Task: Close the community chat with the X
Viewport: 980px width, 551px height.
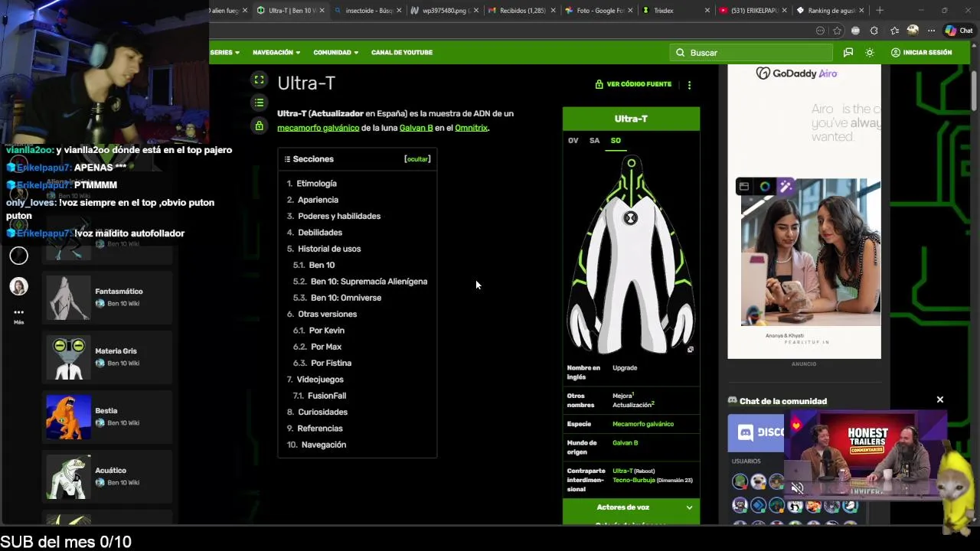Action: coord(940,399)
